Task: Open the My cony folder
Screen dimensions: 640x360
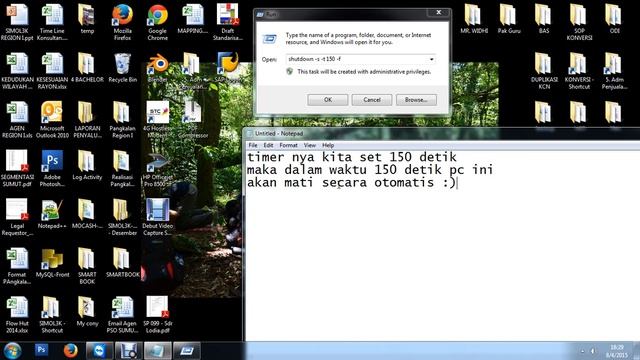Action: pos(87,312)
